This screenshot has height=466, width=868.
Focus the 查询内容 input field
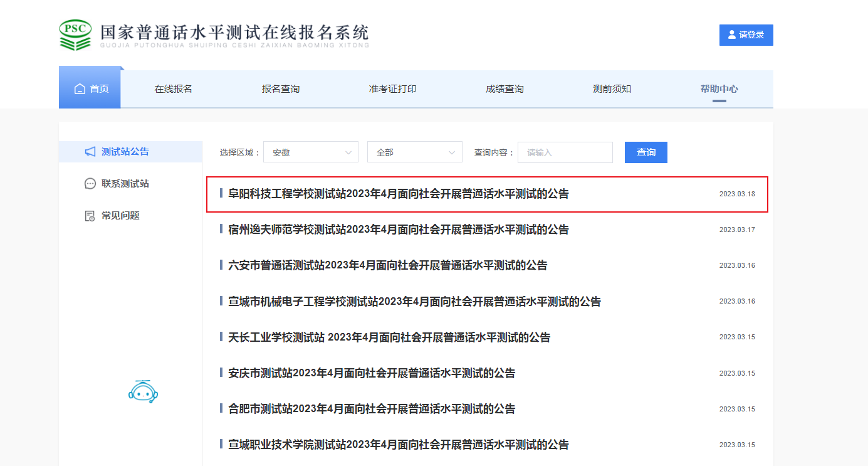coord(565,152)
